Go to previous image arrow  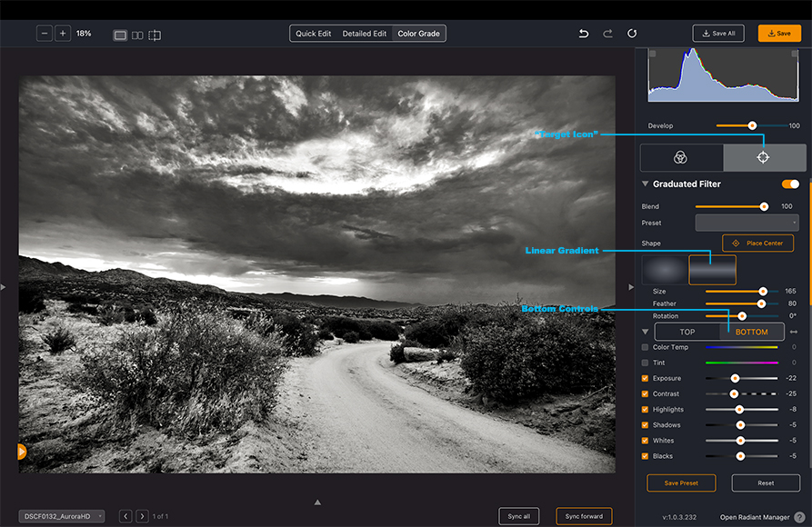(x=125, y=516)
